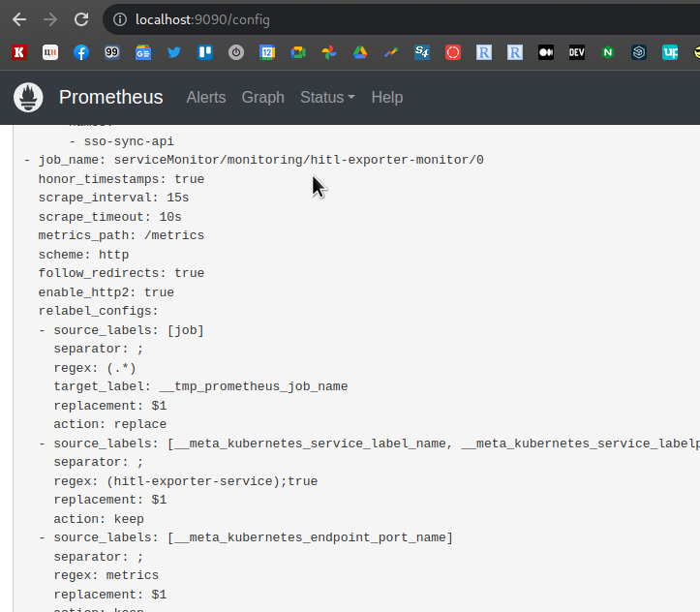The height and width of the screenshot is (612, 700).
Task: Click 'action: replace' line
Action: click(x=109, y=424)
